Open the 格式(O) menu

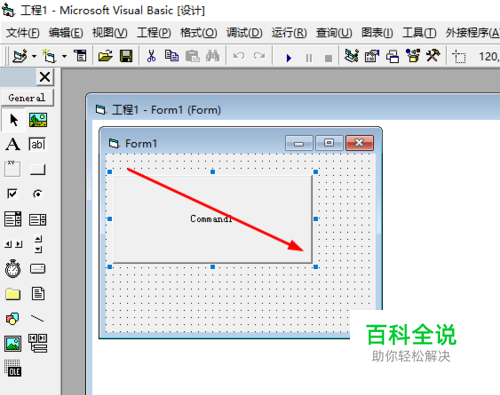tap(199, 33)
